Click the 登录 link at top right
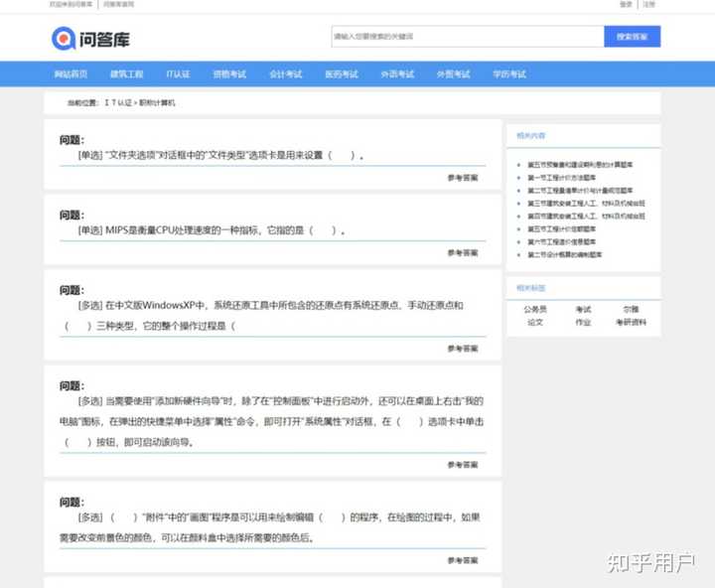Viewport: 715px width, 588px height. (x=626, y=4)
